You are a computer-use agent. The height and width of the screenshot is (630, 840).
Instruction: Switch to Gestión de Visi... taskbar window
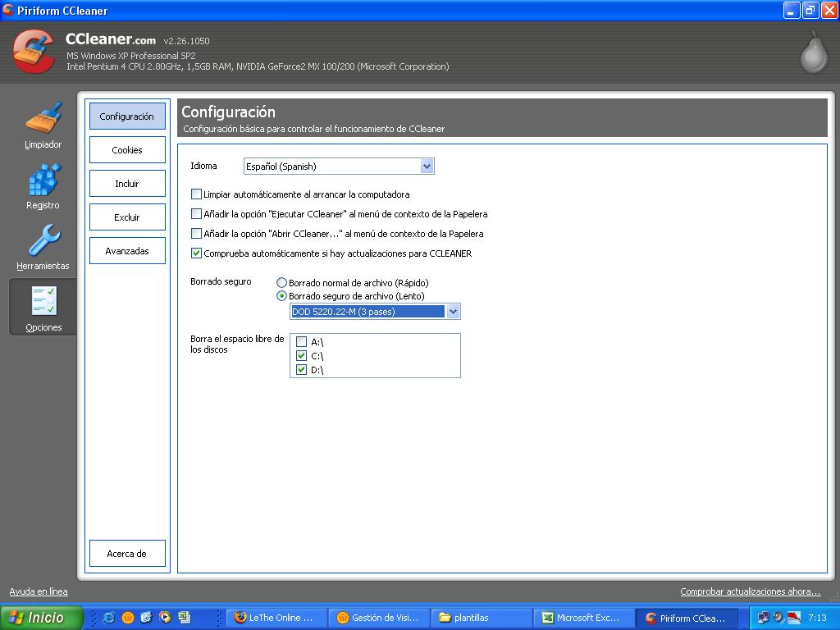378,618
